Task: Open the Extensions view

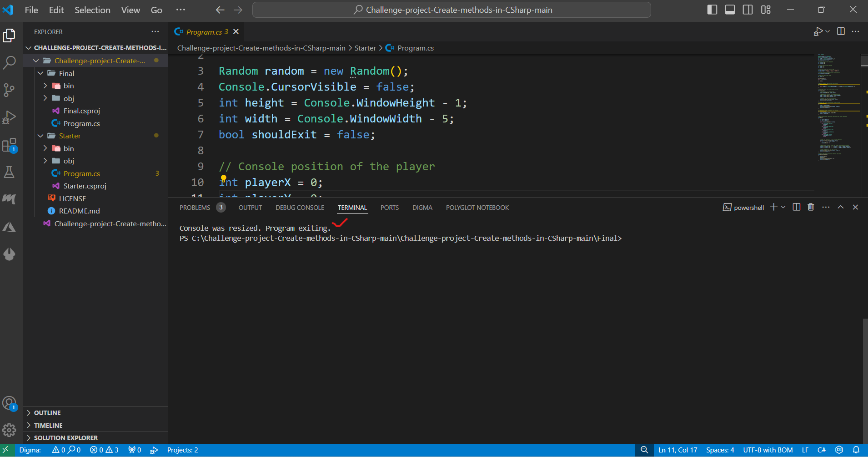Action: pyautogui.click(x=9, y=145)
